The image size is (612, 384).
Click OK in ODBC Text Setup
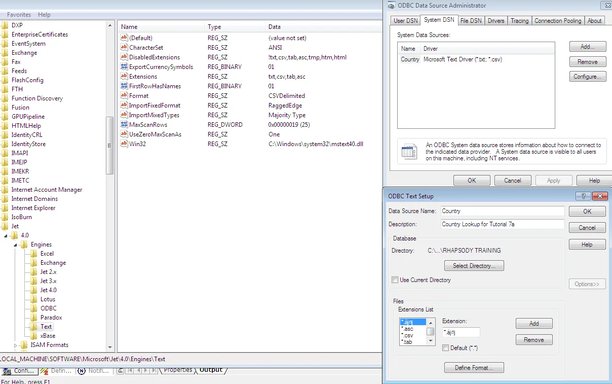click(587, 212)
